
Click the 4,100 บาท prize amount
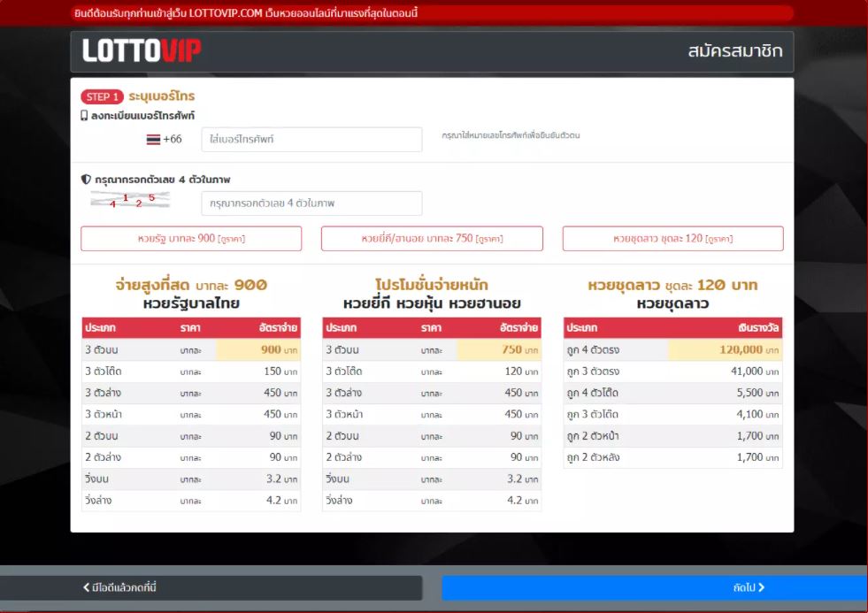(x=757, y=414)
